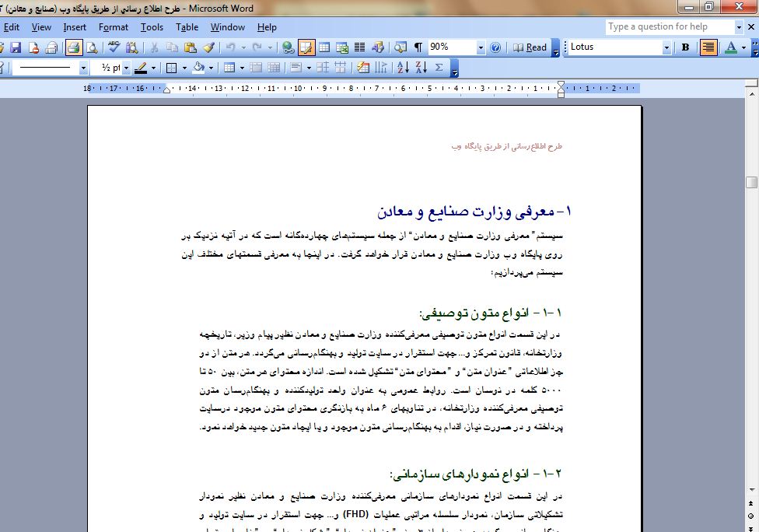This screenshot has height=532, width=759.
Task: Click the AutoSum sigma icon
Action: pyautogui.click(x=439, y=68)
